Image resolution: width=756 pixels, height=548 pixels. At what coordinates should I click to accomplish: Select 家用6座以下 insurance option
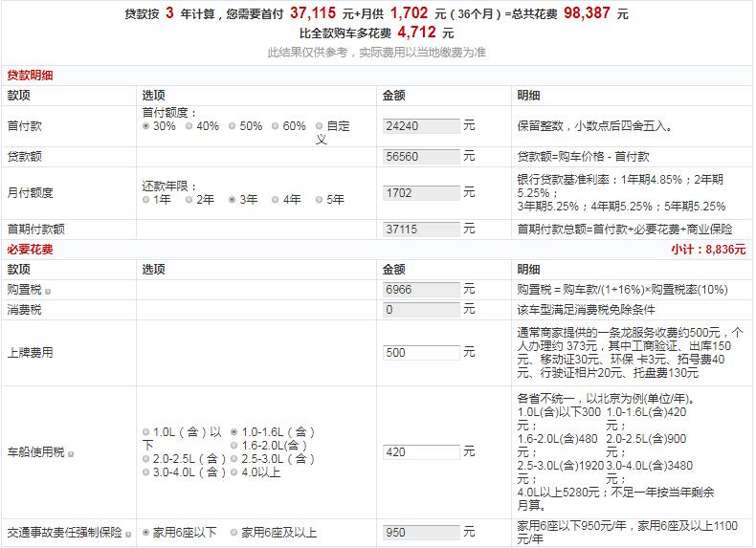(x=146, y=533)
